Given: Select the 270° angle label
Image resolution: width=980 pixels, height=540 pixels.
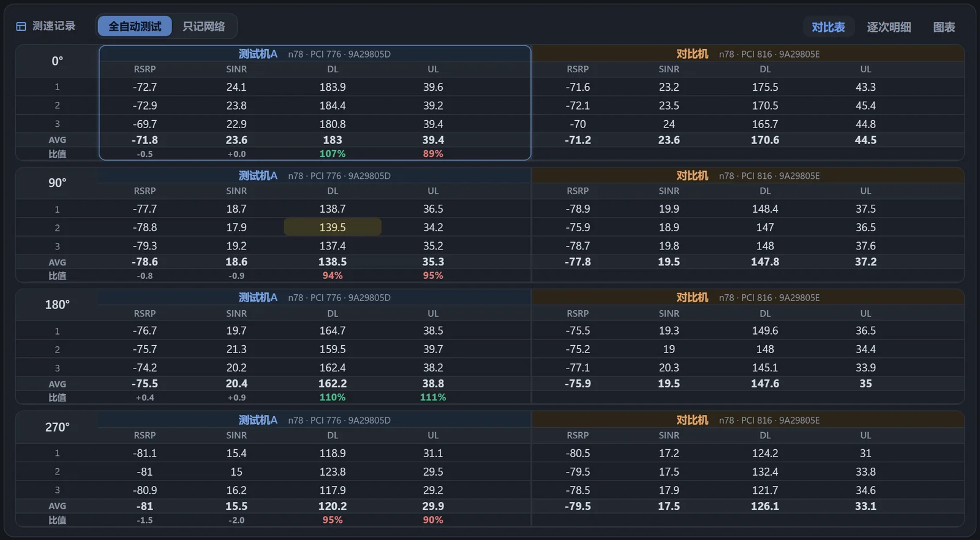Looking at the screenshot, I should [x=57, y=427].
